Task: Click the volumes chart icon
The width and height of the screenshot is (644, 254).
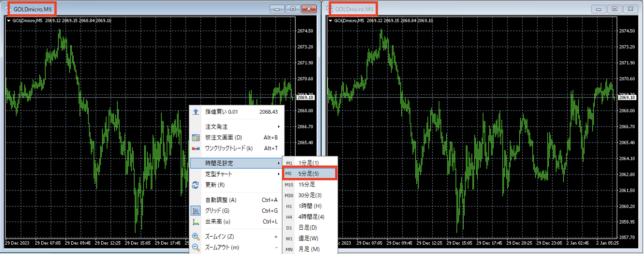Action: (196, 222)
